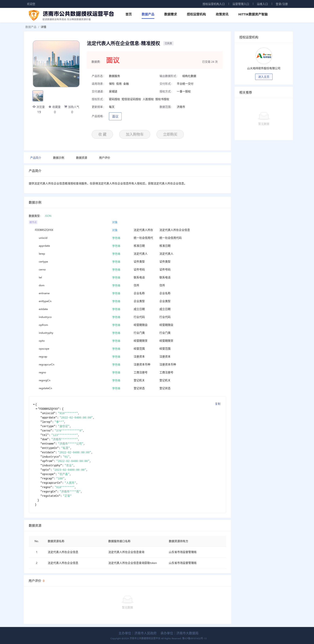The height and width of the screenshot is (644, 314).
Task: Click the entname field row
Action: [127, 293]
